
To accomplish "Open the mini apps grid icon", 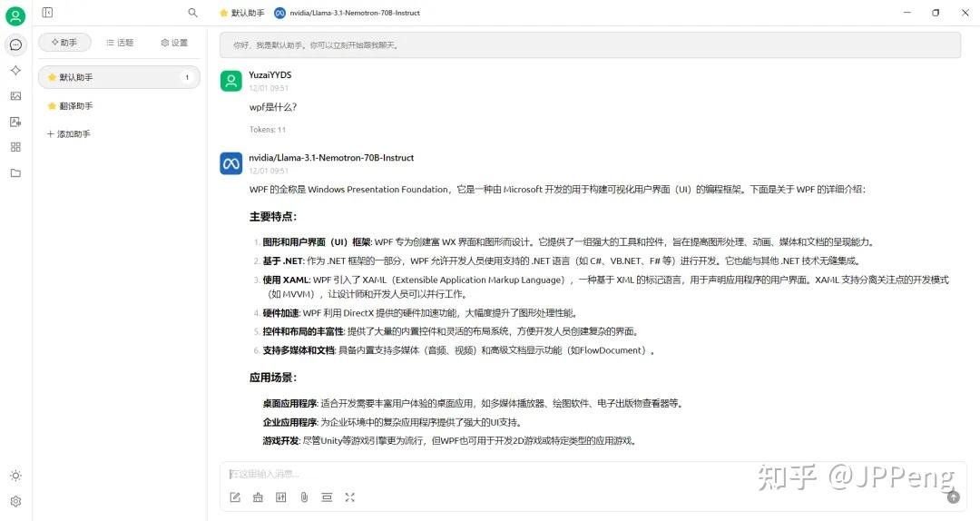I will coord(15,147).
